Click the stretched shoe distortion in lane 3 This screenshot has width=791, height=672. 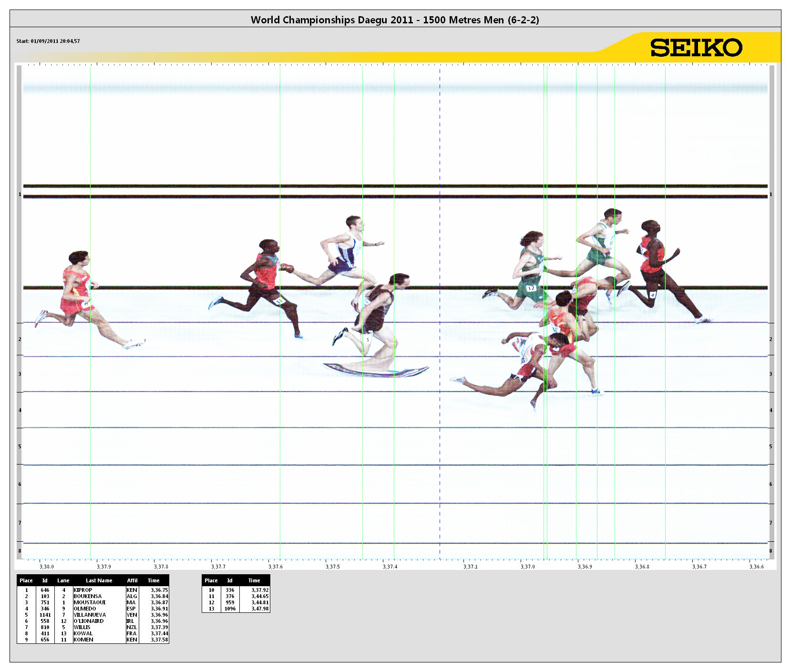coord(377,370)
